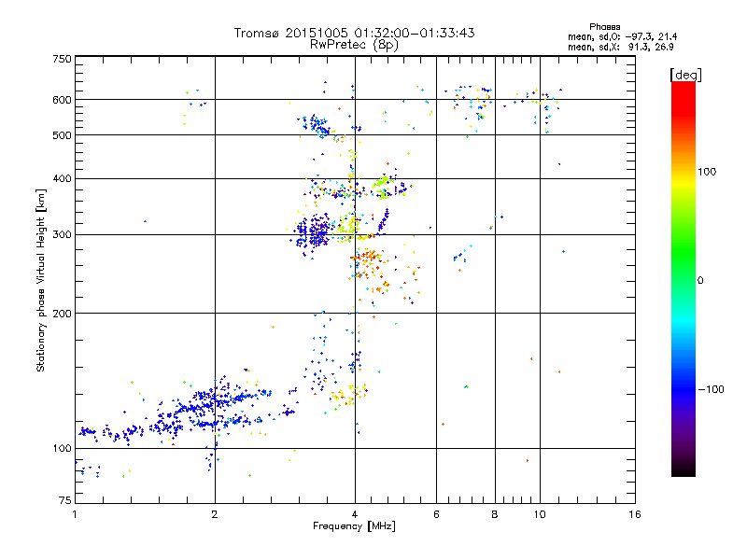Click x-axis tick label '2'

coord(215,514)
